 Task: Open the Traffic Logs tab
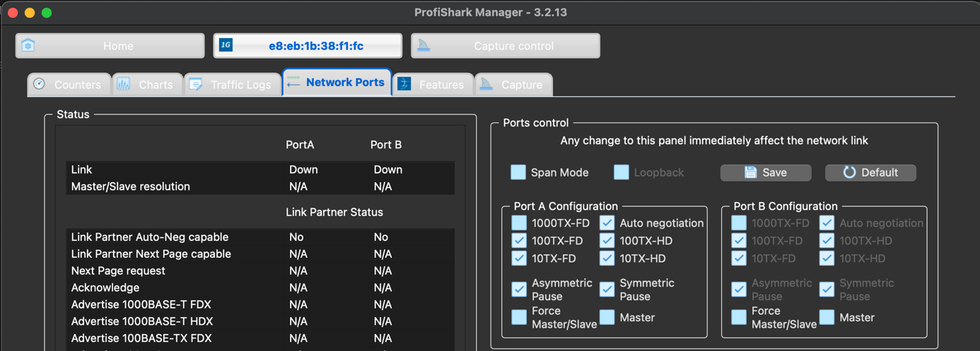pos(233,84)
